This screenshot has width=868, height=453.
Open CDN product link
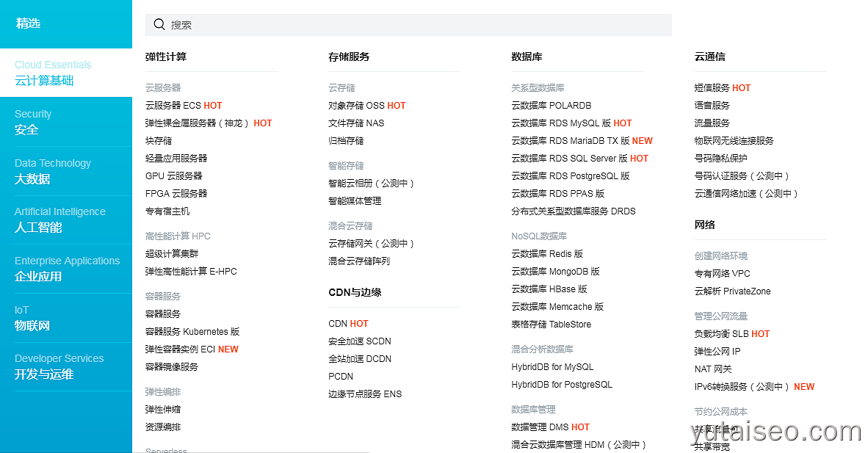338,323
